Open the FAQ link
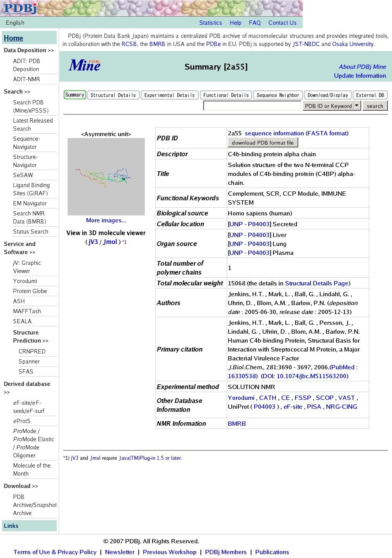This screenshot has height=558, width=392. pos(255,23)
